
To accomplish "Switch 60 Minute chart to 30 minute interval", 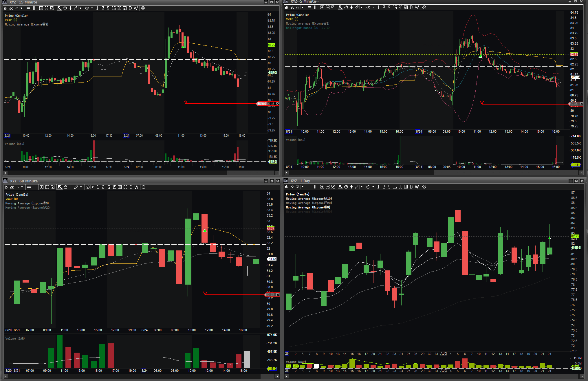I will pyautogui.click(x=120, y=187).
